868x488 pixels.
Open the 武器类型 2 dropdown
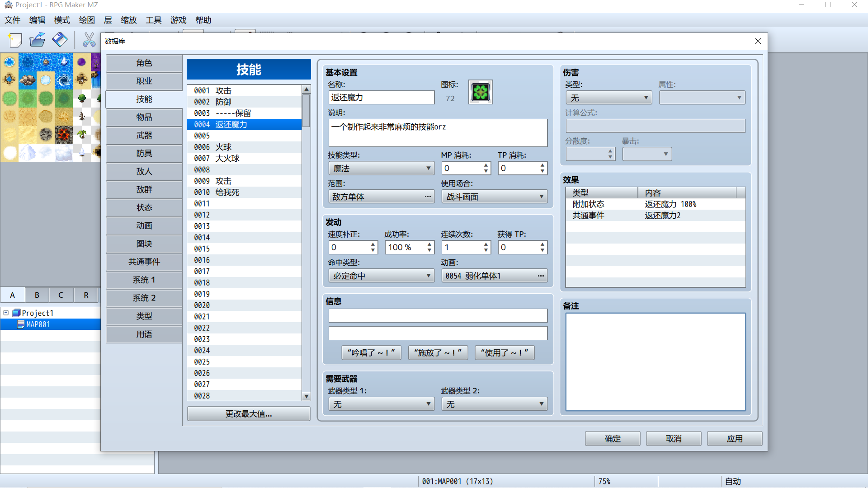(495, 404)
